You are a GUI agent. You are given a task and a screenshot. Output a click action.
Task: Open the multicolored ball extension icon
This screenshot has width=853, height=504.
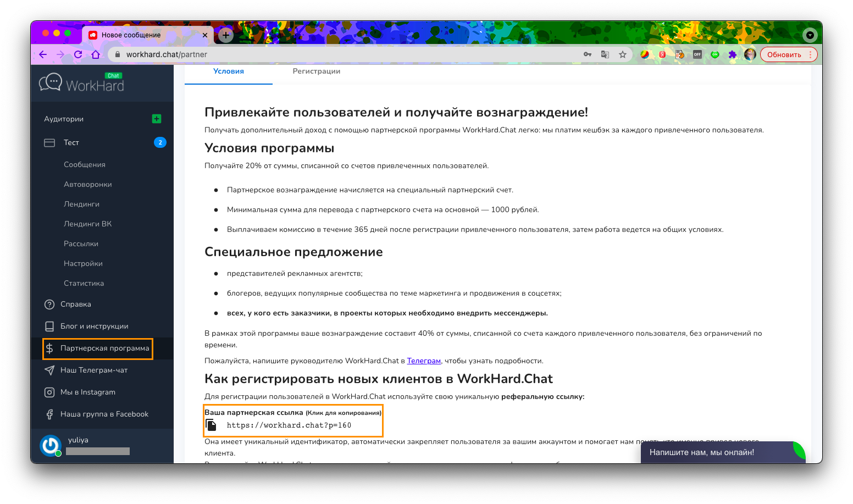coord(645,54)
